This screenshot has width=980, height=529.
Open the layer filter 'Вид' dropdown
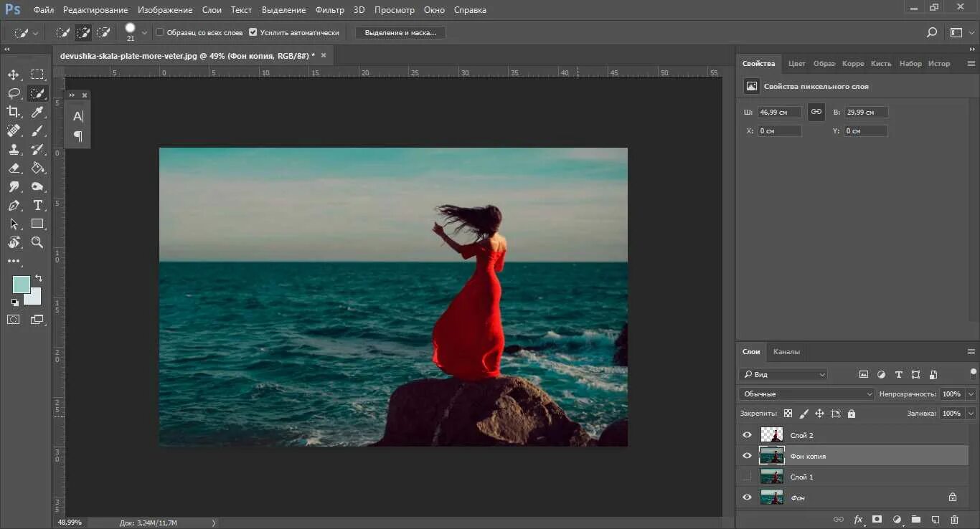click(x=783, y=374)
